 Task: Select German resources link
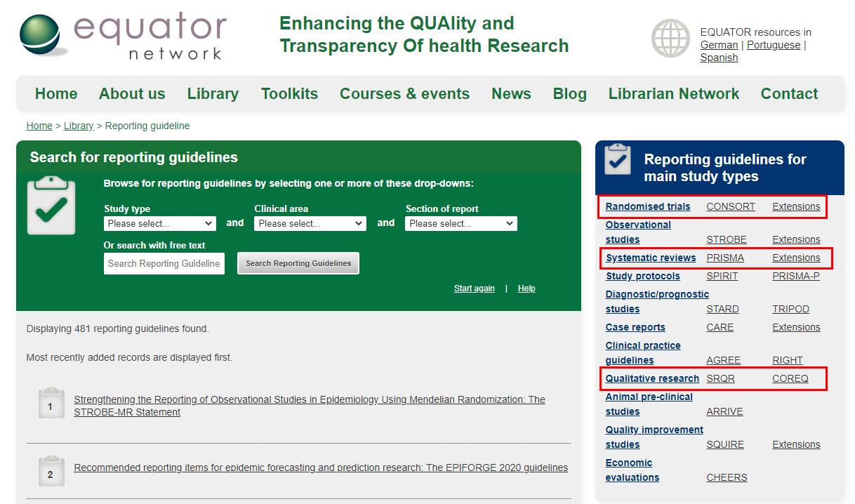coord(720,45)
